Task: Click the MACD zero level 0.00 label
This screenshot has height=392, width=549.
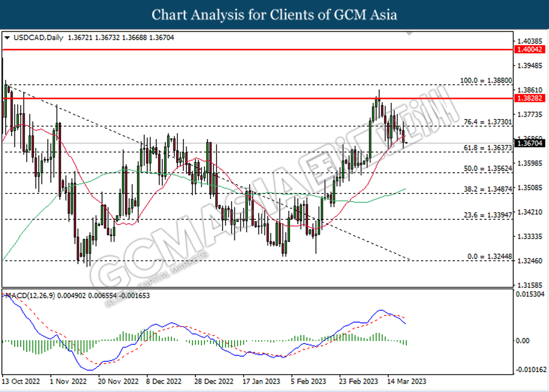Action: point(522,341)
